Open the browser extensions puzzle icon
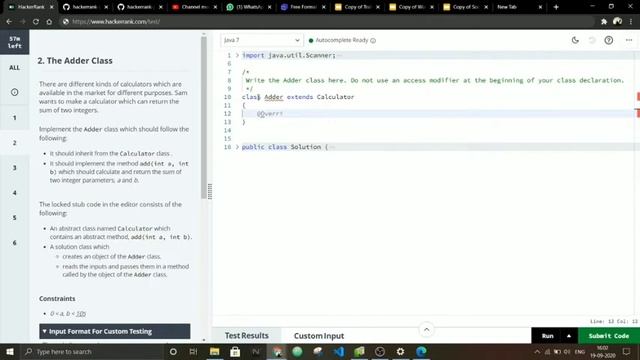 (604, 22)
